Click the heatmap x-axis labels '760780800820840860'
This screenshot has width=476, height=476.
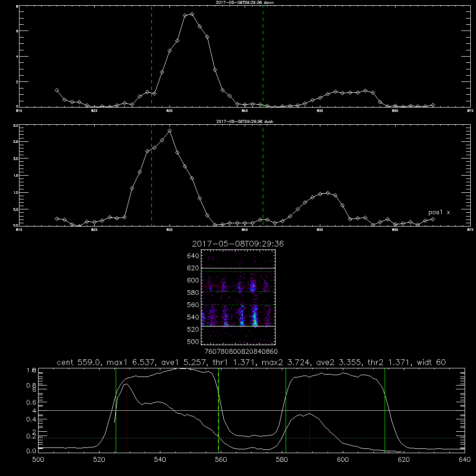[x=241, y=352]
